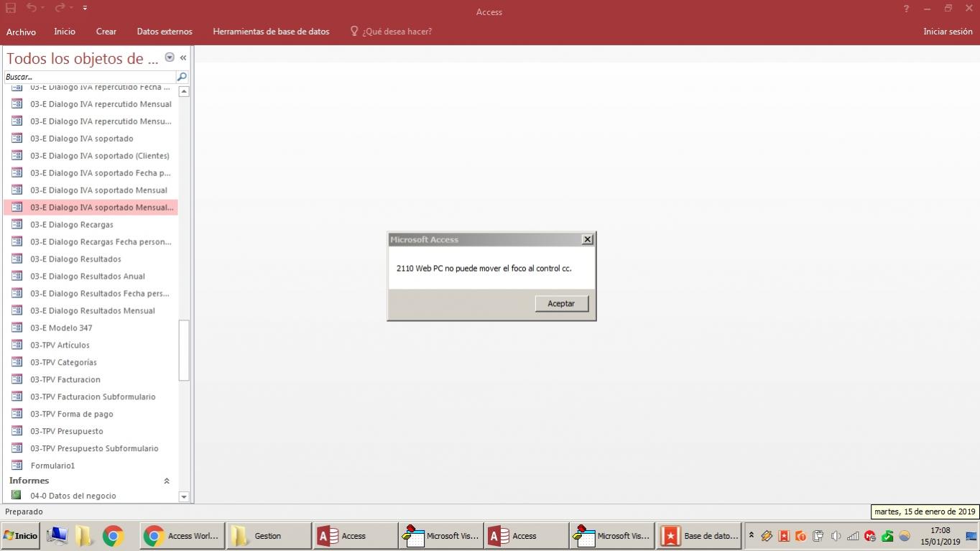980x551 pixels.
Task: Switch to the Inicio ribbon tab
Action: pos(65,32)
